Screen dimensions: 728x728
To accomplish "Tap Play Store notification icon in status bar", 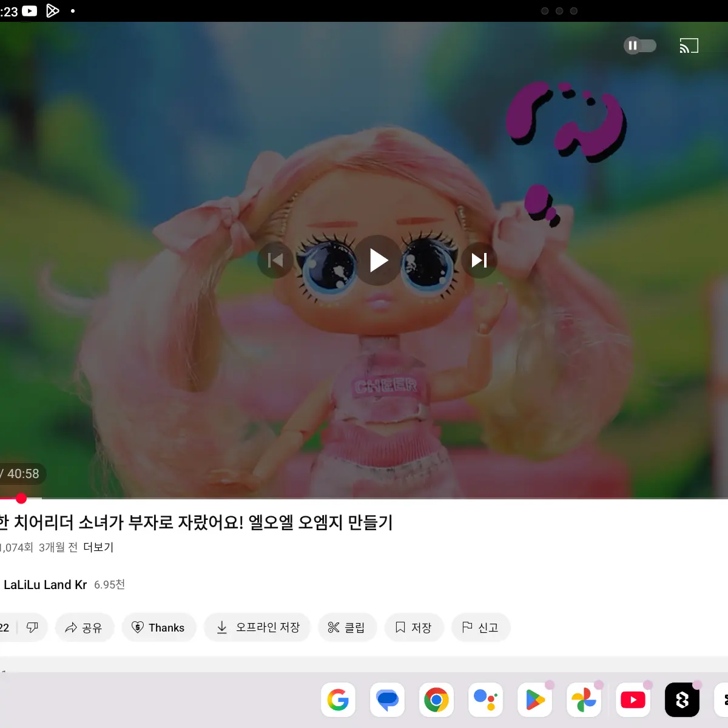I will click(53, 11).
